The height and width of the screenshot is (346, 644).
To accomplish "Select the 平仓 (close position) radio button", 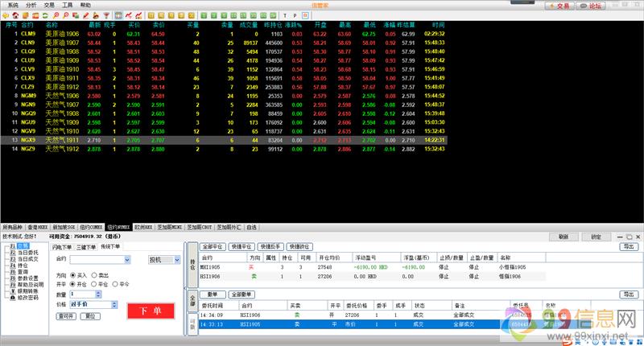I will [x=94, y=284].
